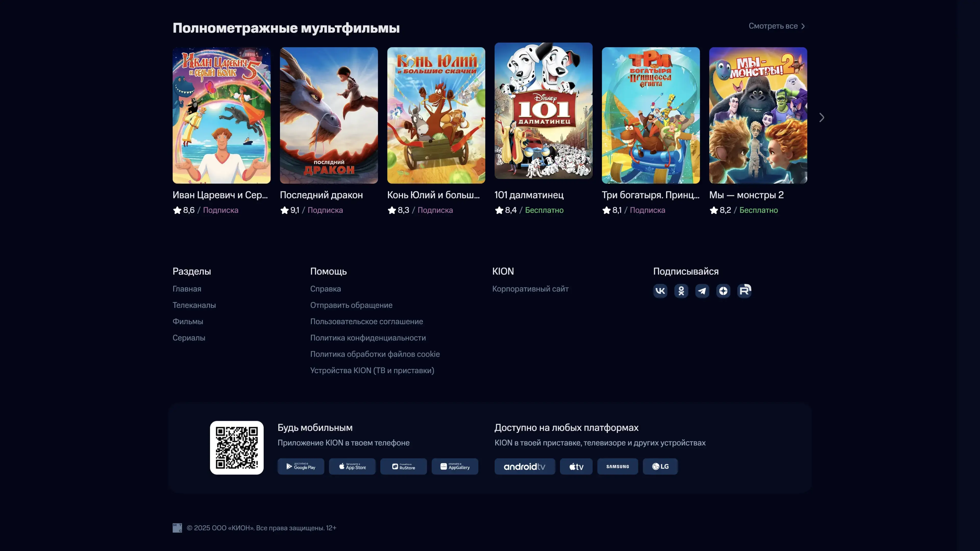This screenshot has height=551, width=980.
Task: Open the Odnoklassniki social icon
Action: point(681,291)
